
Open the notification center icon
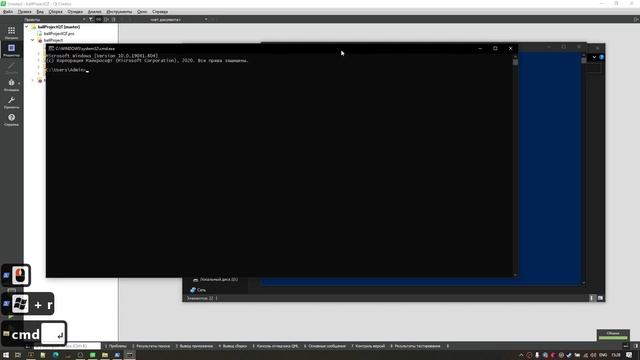click(629, 355)
